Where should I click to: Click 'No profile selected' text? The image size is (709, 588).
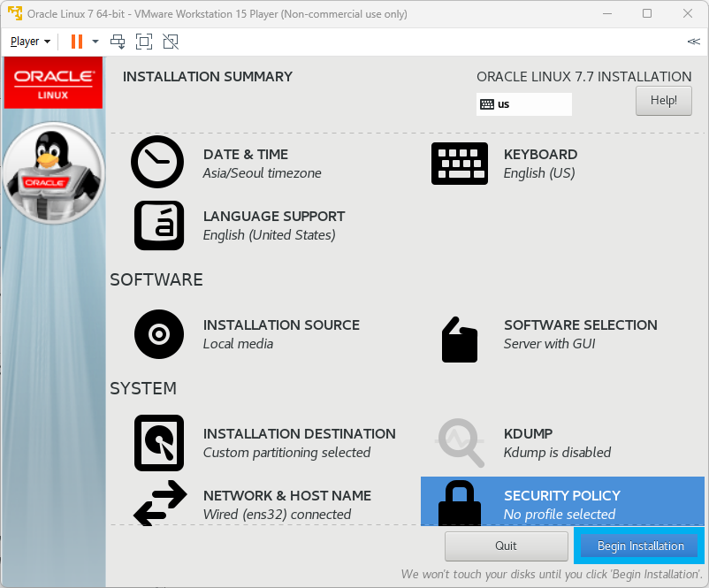pos(560,515)
